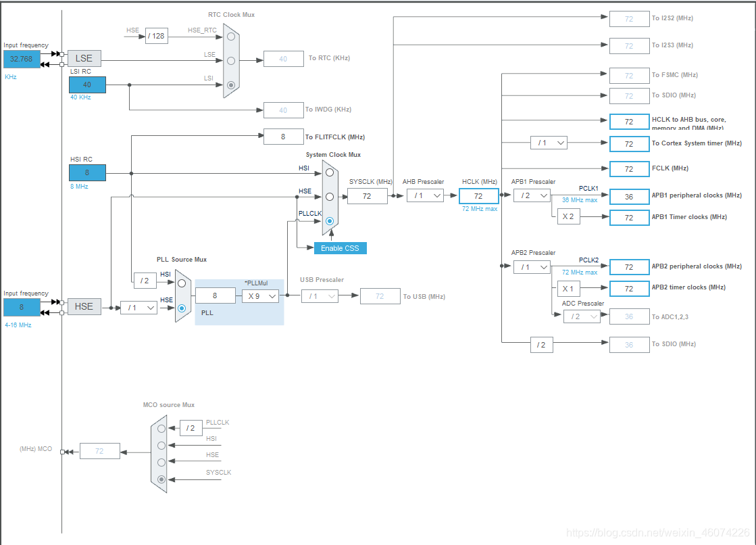The width and height of the screenshot is (756, 545).
Task: Select LSE in the RTC Clock Mux
Action: coord(230,60)
